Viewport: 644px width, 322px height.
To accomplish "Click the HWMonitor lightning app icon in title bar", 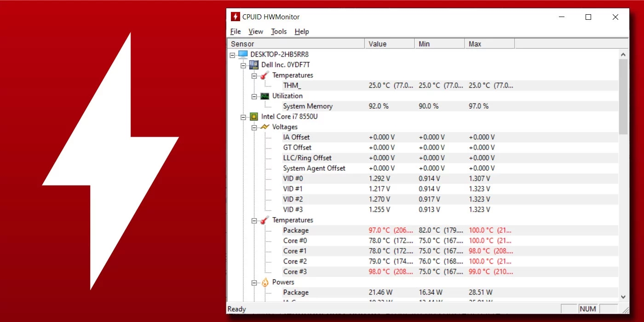I will coord(235,17).
